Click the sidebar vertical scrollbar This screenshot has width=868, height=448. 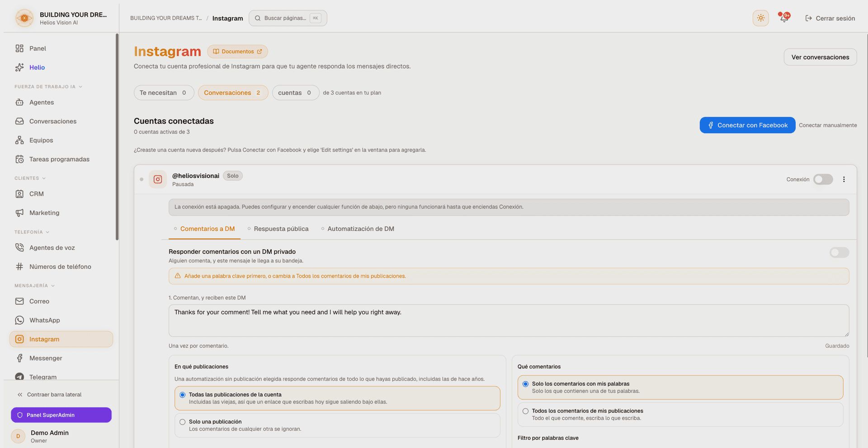[x=117, y=137]
